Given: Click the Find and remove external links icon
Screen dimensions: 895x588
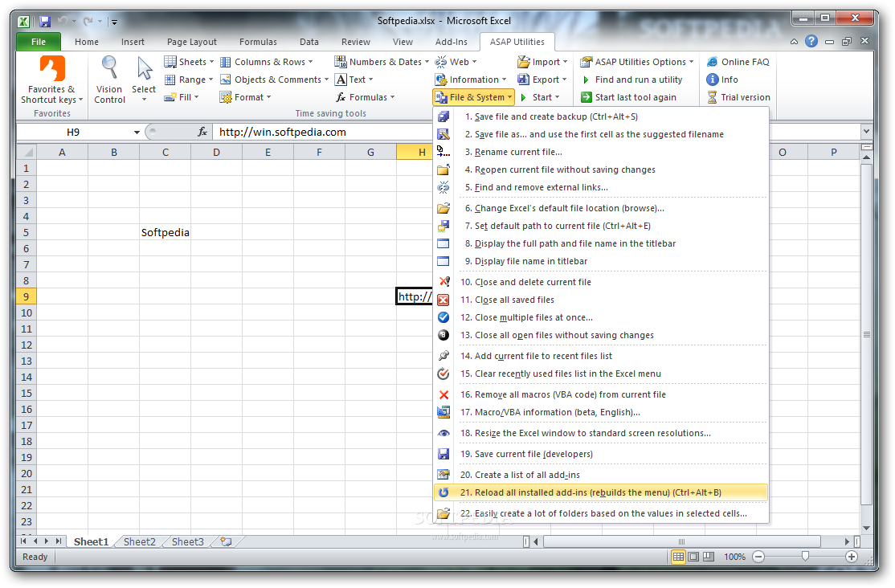Looking at the screenshot, I should (443, 187).
